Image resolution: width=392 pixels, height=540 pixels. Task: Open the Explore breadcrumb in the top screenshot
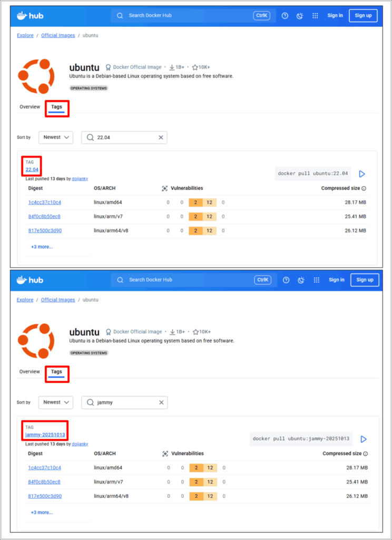[25, 35]
